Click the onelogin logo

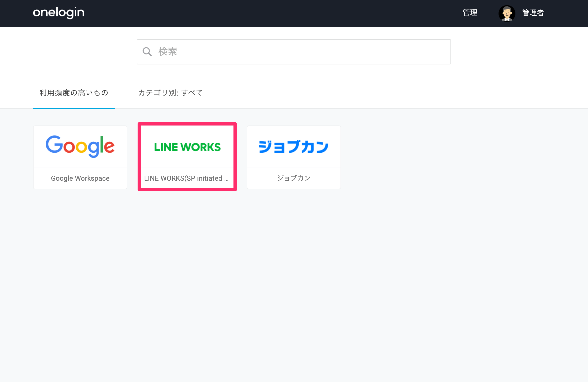coord(59,13)
